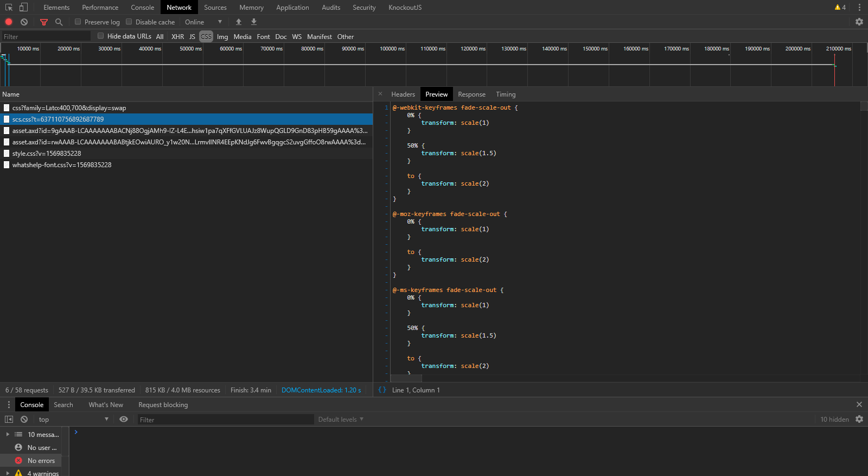Close the console drawer

[859, 404]
